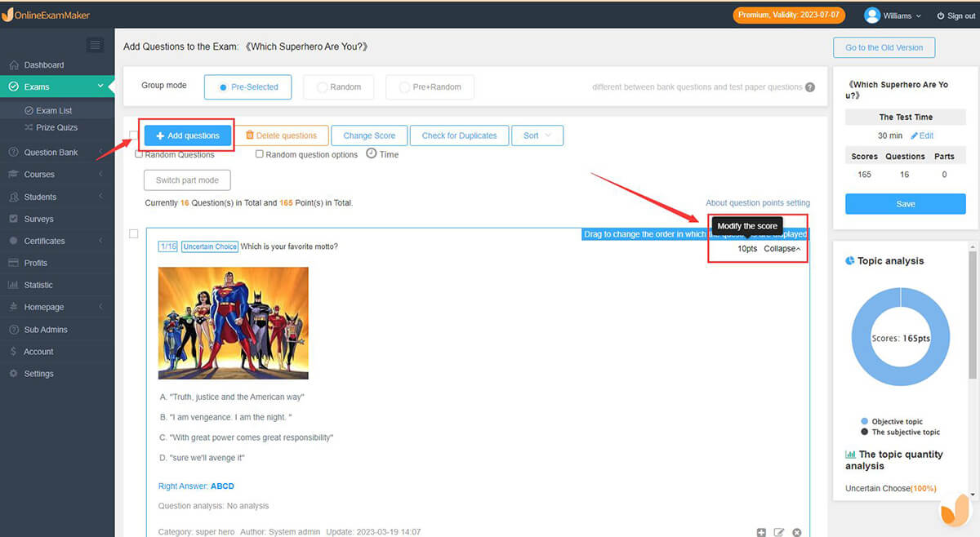This screenshot has width=980, height=537.
Task: Select Random group mode
Action: pos(338,87)
